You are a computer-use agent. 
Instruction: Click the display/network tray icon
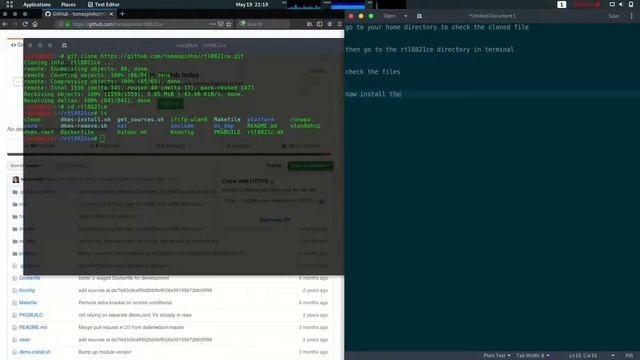(612, 4)
